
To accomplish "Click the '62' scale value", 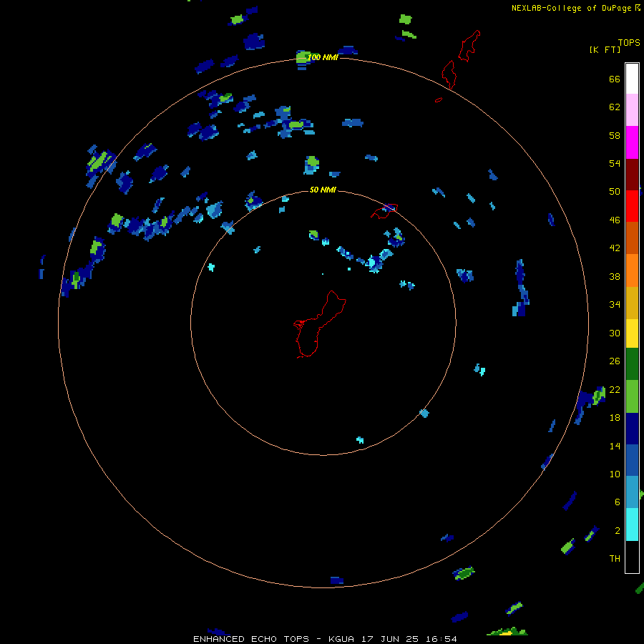I will click(x=615, y=107).
